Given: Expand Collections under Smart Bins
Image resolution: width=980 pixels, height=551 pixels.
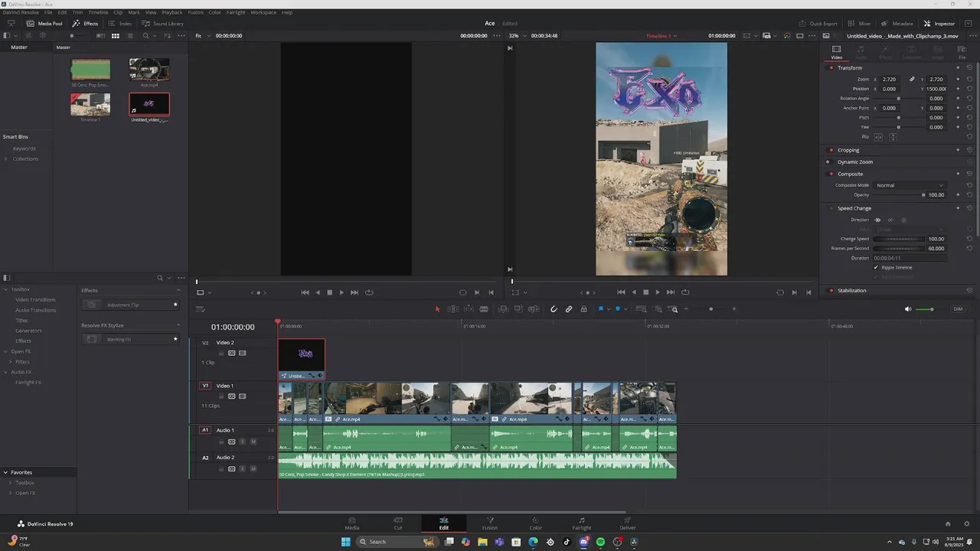Looking at the screenshot, I should coord(6,159).
